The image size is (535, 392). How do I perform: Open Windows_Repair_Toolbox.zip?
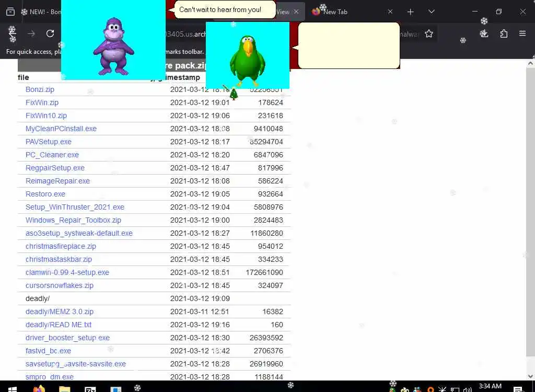[x=73, y=220]
